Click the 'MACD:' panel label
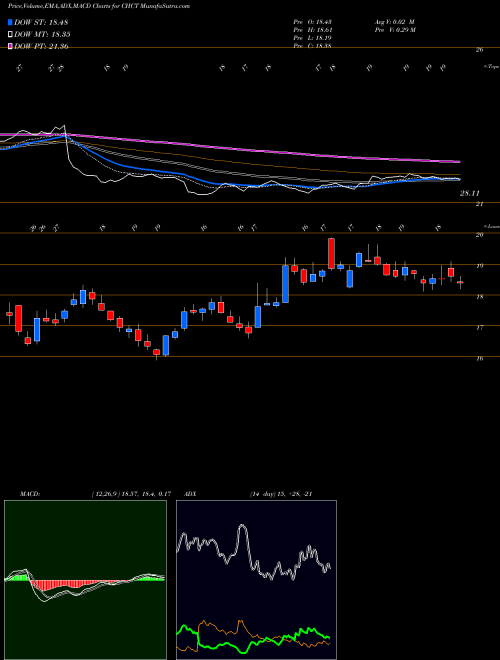The height and width of the screenshot is (660, 500). coord(29,494)
